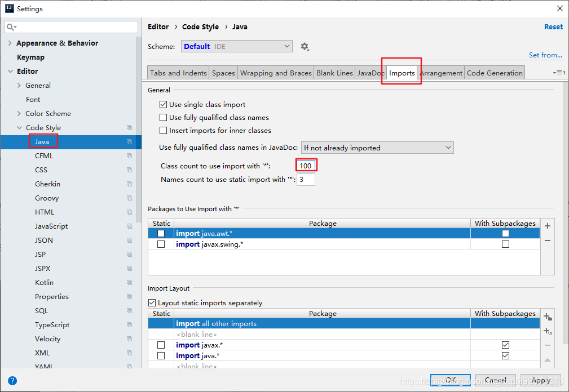Click the search magnifier icon
The height and width of the screenshot is (392, 569).
pos(11,27)
